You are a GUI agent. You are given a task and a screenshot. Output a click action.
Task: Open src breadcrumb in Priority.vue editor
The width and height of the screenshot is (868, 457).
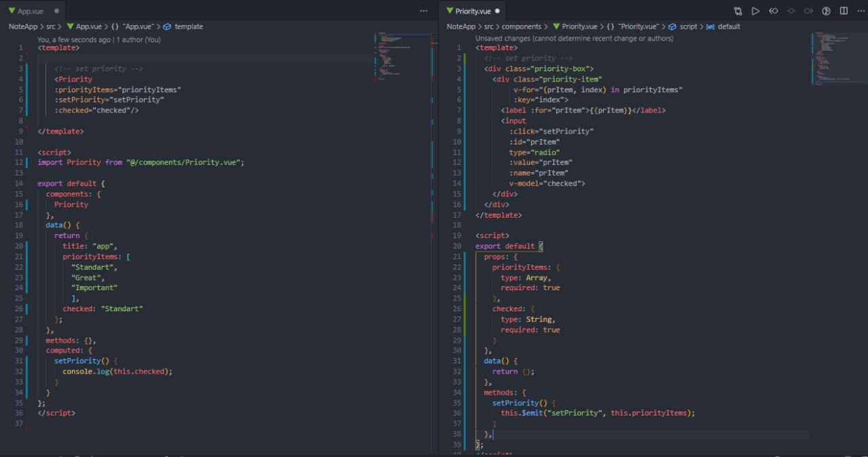coord(490,26)
